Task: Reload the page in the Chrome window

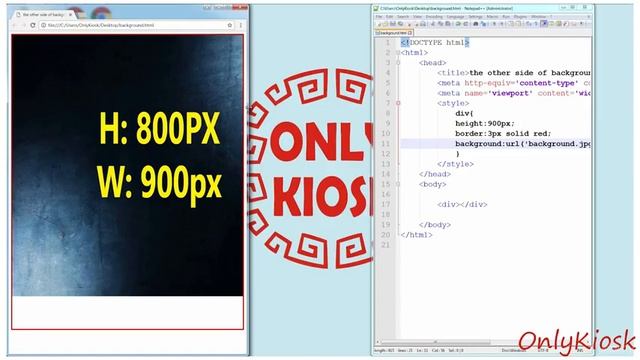Action: [x=33, y=25]
